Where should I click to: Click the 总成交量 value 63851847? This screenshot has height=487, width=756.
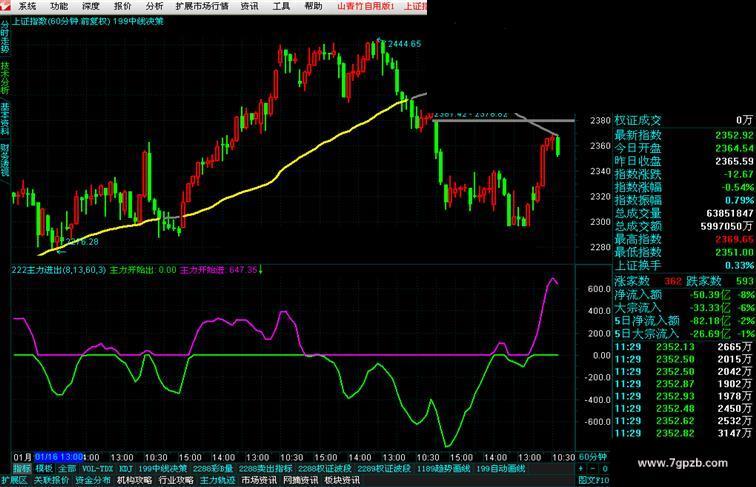pyautogui.click(x=730, y=214)
